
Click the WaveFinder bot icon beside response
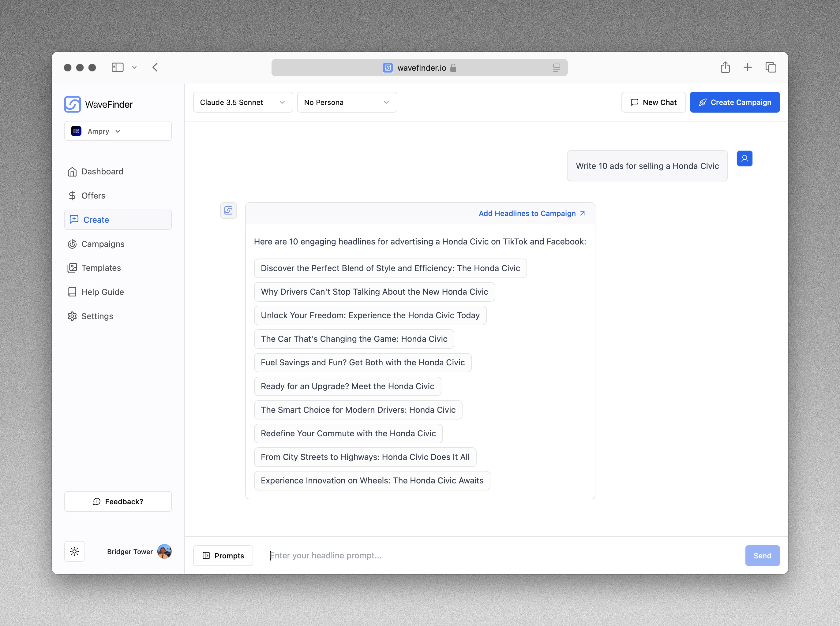tap(229, 210)
